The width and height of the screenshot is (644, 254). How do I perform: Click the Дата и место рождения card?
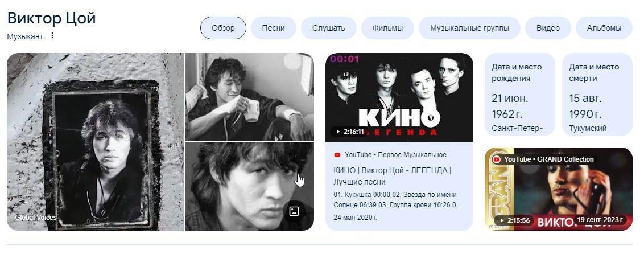click(519, 95)
